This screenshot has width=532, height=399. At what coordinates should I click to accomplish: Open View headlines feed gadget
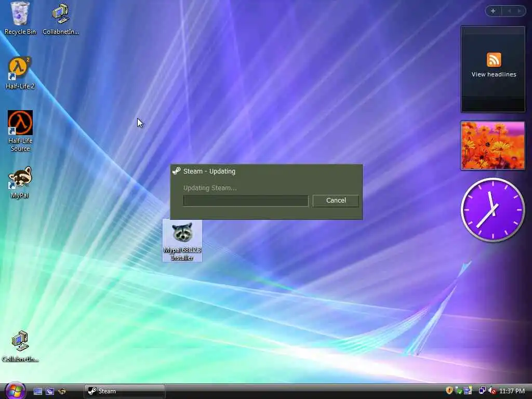click(x=493, y=69)
